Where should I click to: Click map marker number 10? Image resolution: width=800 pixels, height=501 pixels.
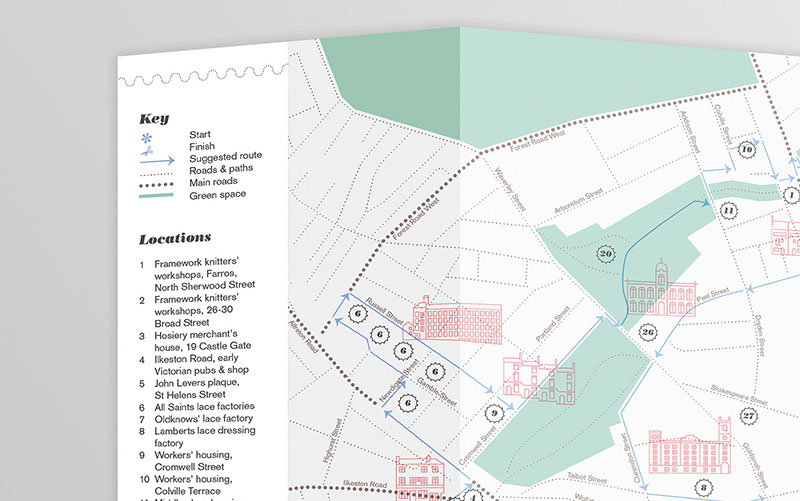[746, 150]
